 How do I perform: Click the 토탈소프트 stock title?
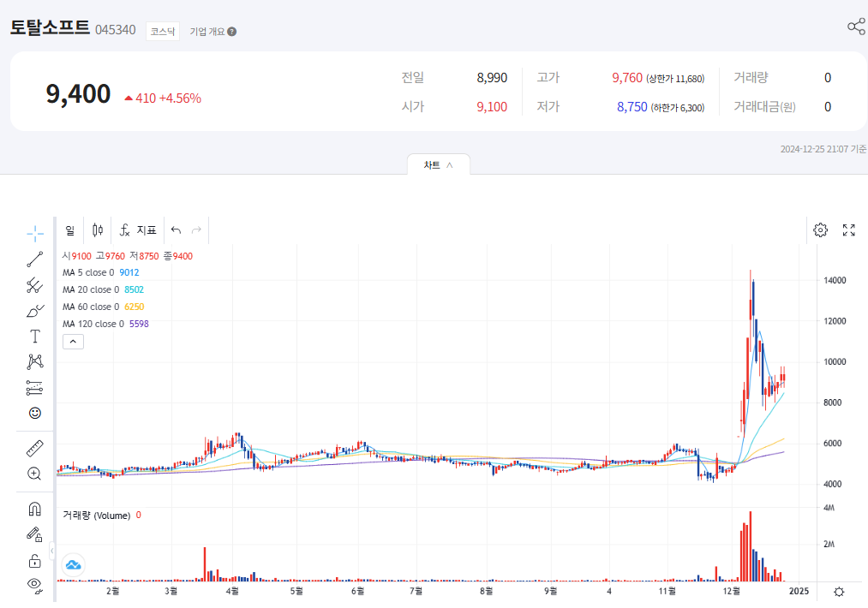(x=50, y=27)
